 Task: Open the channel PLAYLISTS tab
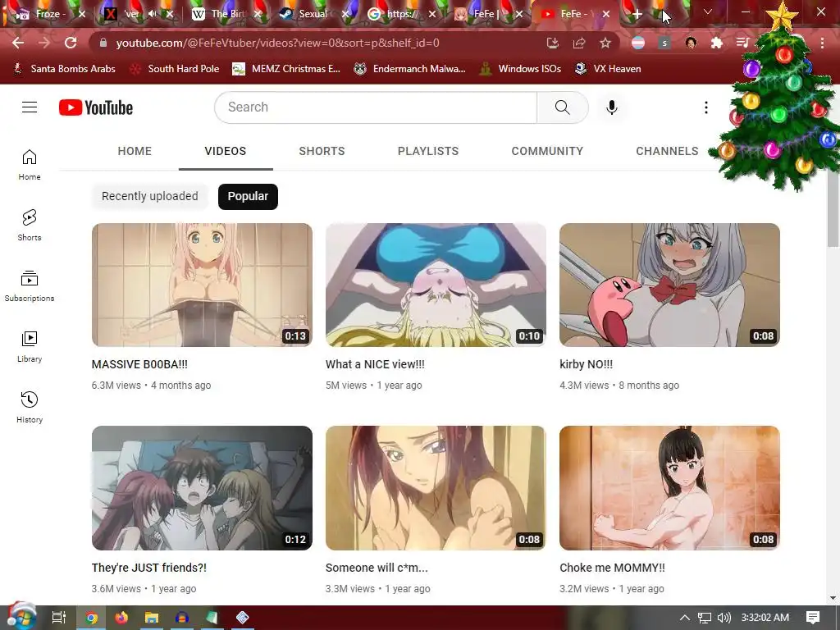coord(428,151)
